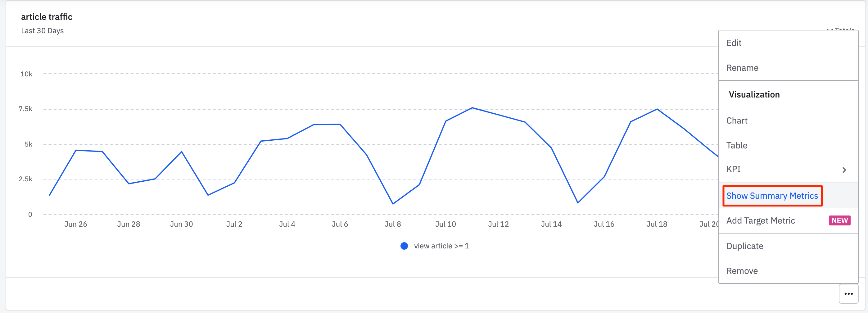Click the "Visualization" section heading

coord(754,94)
